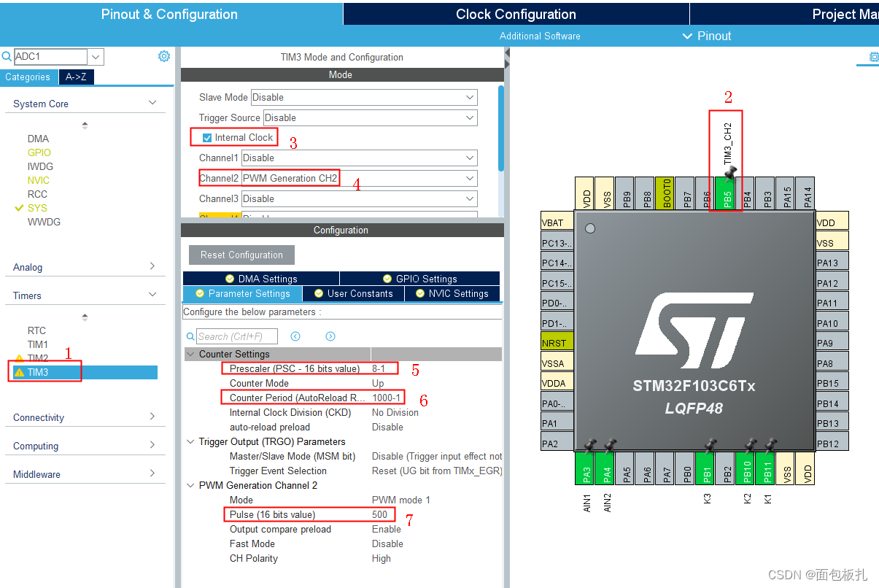The image size is (879, 588).
Task: Select pin PA9 on the chip
Action: pyautogui.click(x=832, y=343)
